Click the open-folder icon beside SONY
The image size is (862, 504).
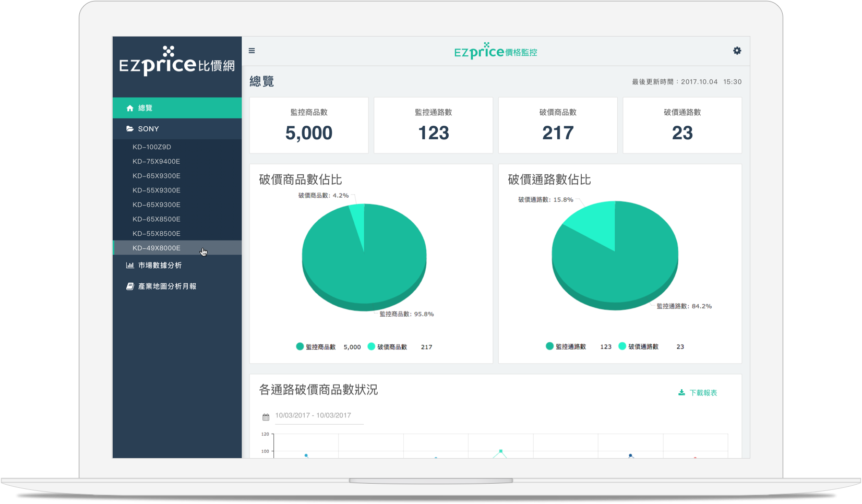(x=130, y=129)
